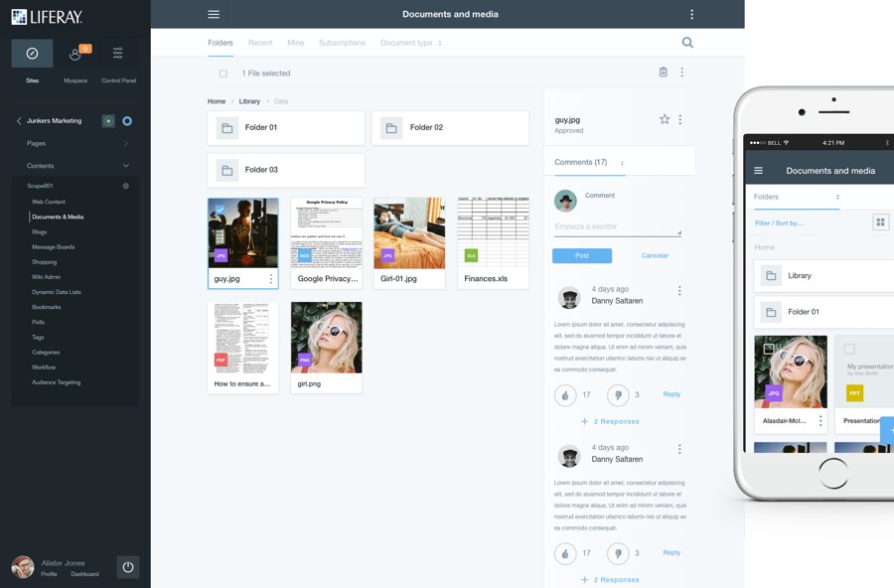Go to Library in breadcrumb
The height and width of the screenshot is (588, 894).
[249, 101]
